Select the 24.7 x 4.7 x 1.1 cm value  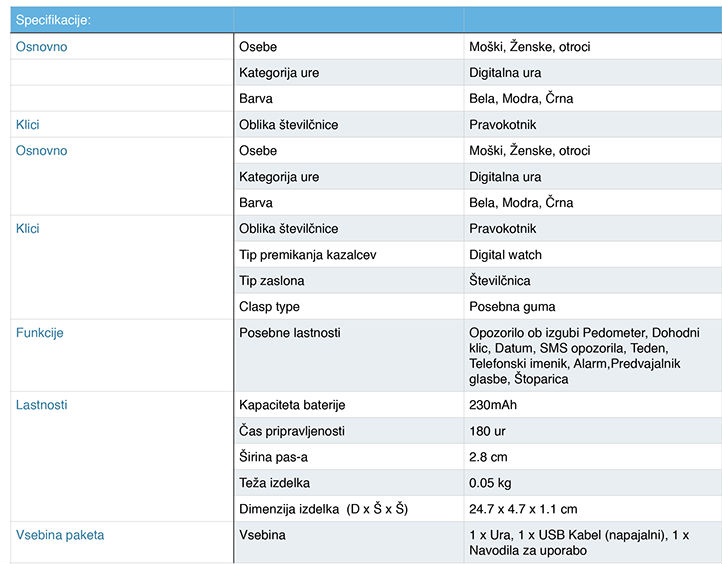pos(523,509)
